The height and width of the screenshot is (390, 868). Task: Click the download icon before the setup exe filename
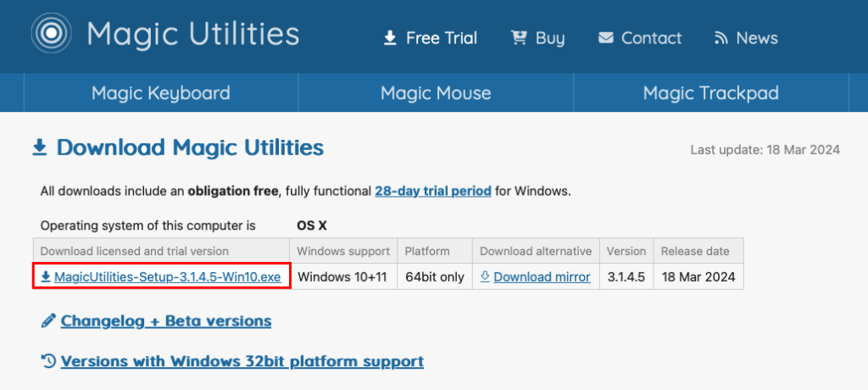pyautogui.click(x=45, y=276)
